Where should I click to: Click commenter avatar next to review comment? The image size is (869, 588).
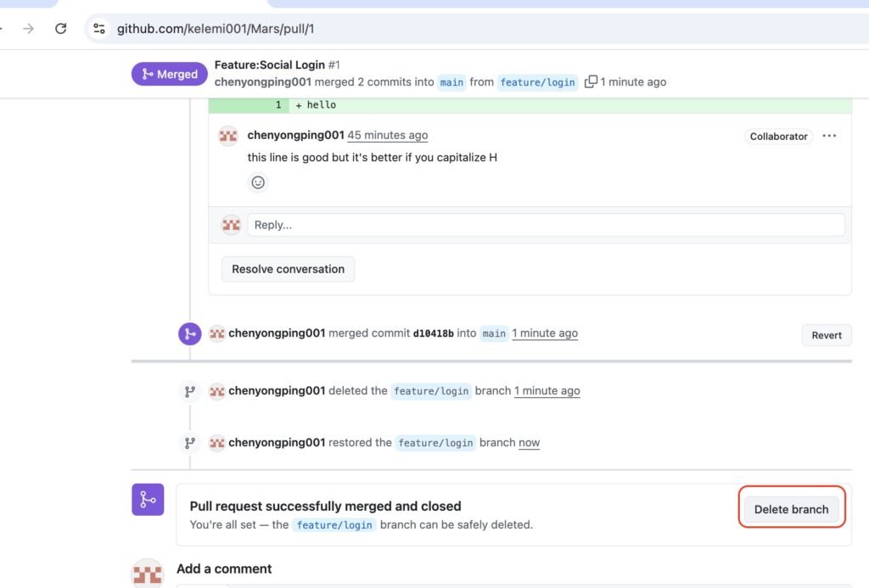[227, 136]
